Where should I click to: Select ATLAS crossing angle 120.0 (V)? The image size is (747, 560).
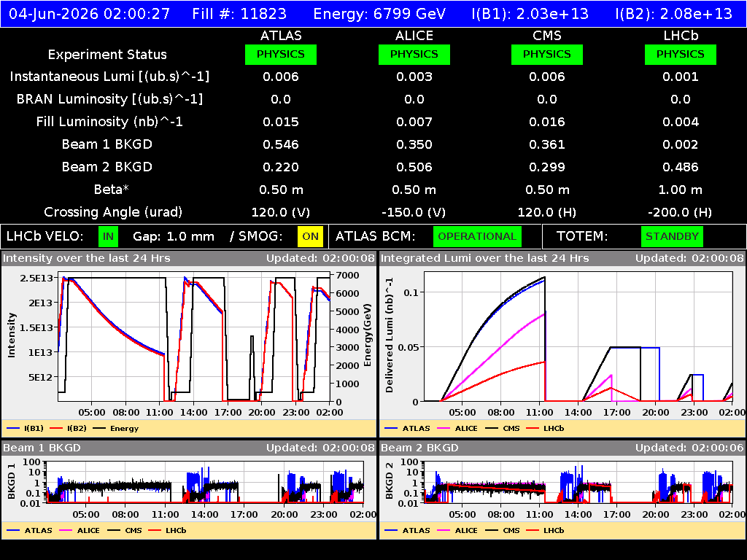point(281,212)
